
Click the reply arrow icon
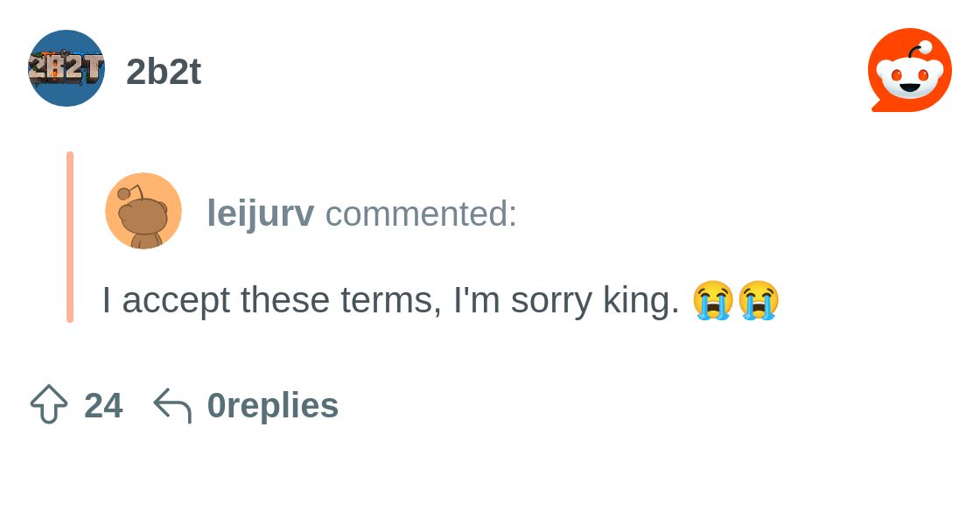[172, 406]
